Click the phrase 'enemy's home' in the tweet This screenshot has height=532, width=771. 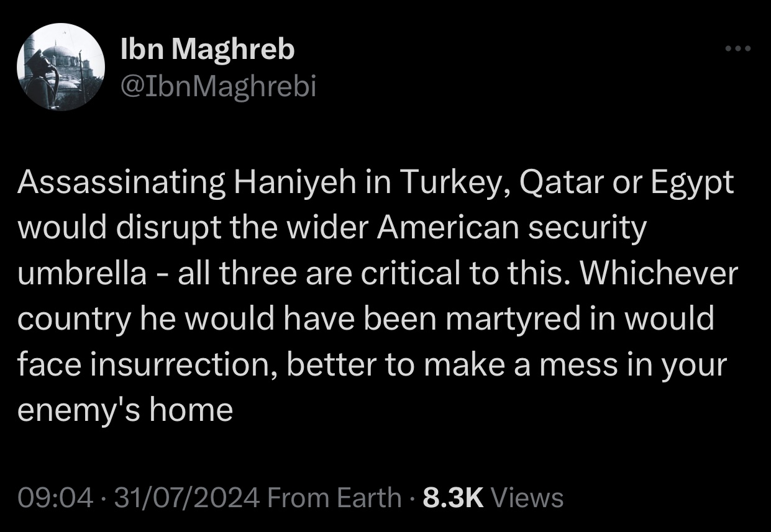pos(125,410)
